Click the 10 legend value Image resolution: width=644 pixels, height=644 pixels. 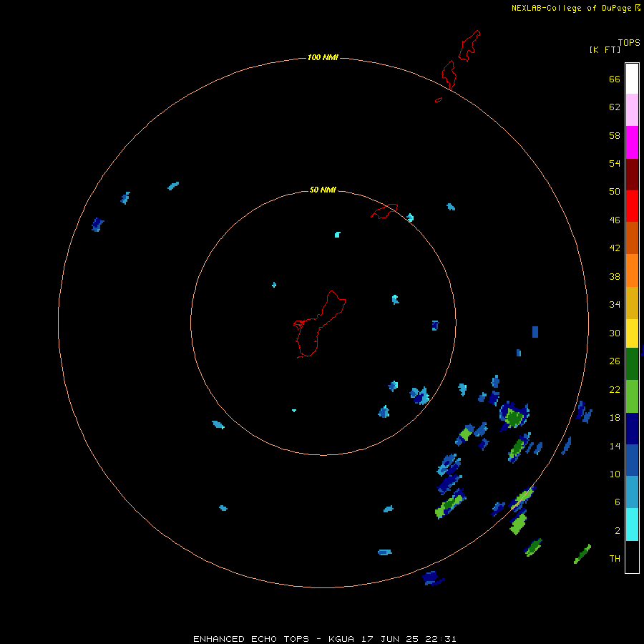pos(615,474)
